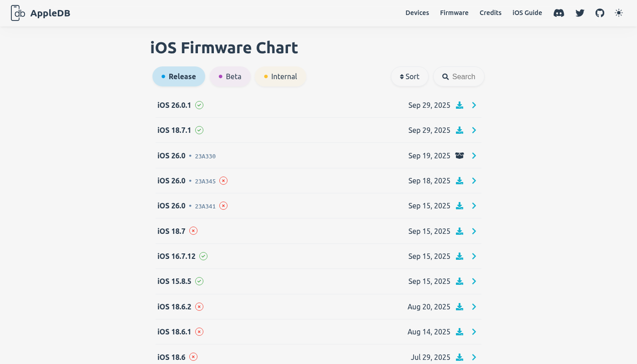Open the iOS Guide link
Screen dimensions: 637x364
(527, 13)
